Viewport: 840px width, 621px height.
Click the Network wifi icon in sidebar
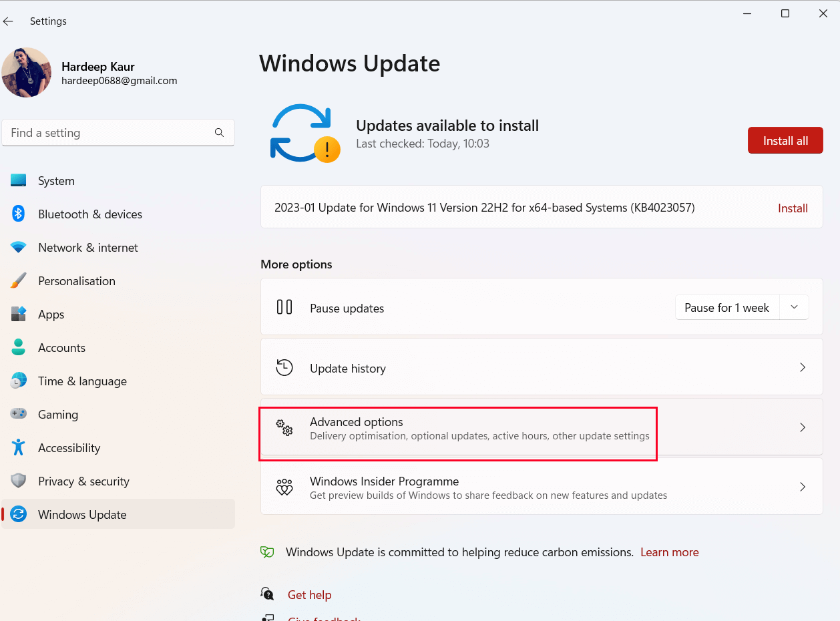(18, 247)
